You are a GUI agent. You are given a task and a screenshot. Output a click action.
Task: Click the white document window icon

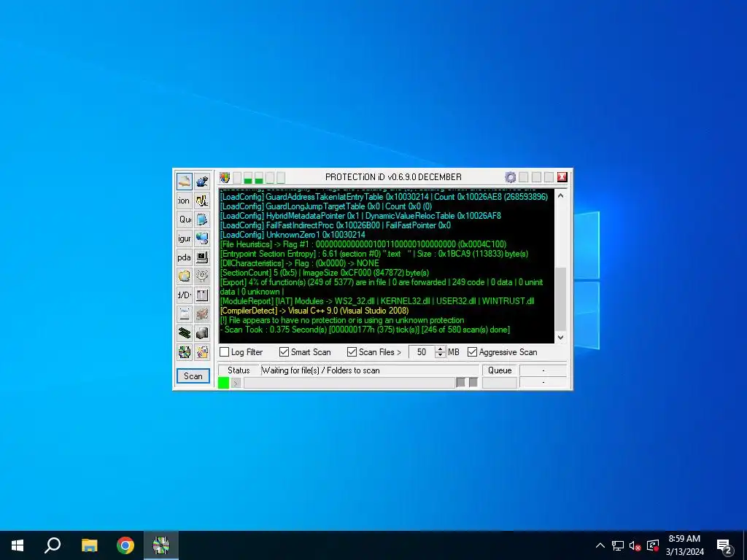tap(185, 314)
